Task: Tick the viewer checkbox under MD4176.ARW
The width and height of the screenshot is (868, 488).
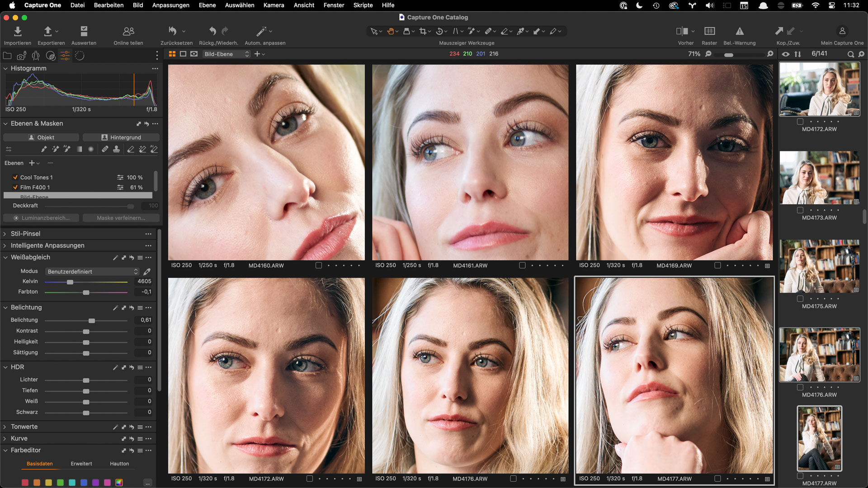Action: [x=514, y=479]
